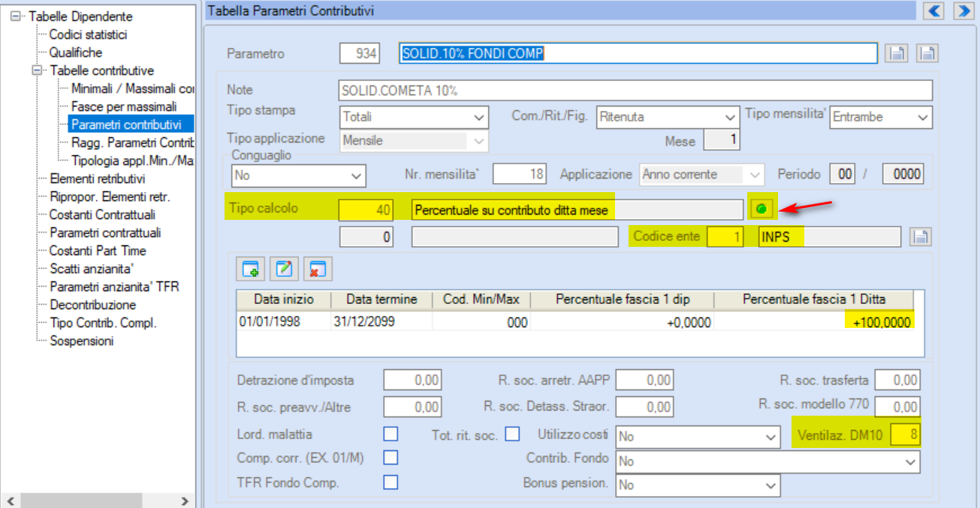Click Ventilaz. DM10 field showing 8
980x508 pixels.
[905, 435]
